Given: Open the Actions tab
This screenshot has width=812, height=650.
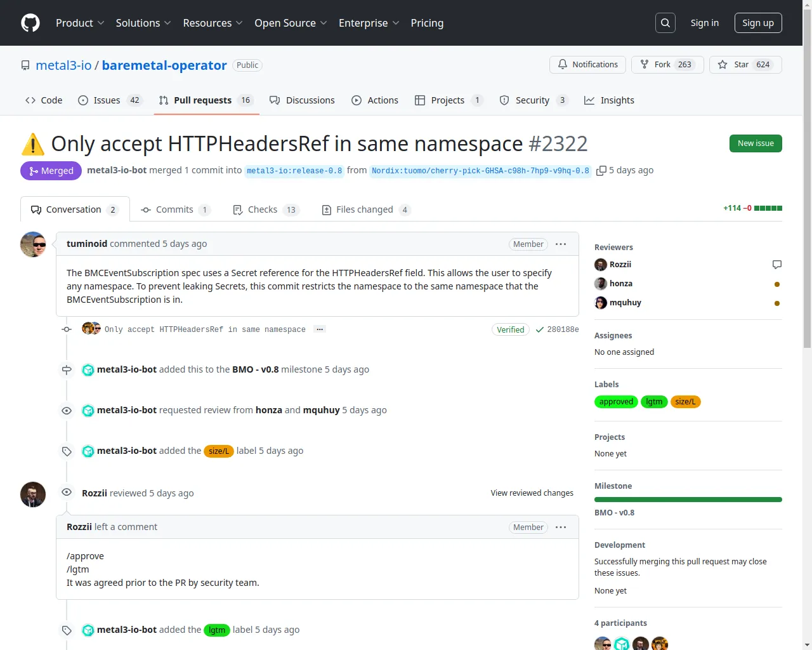Looking at the screenshot, I should point(375,100).
